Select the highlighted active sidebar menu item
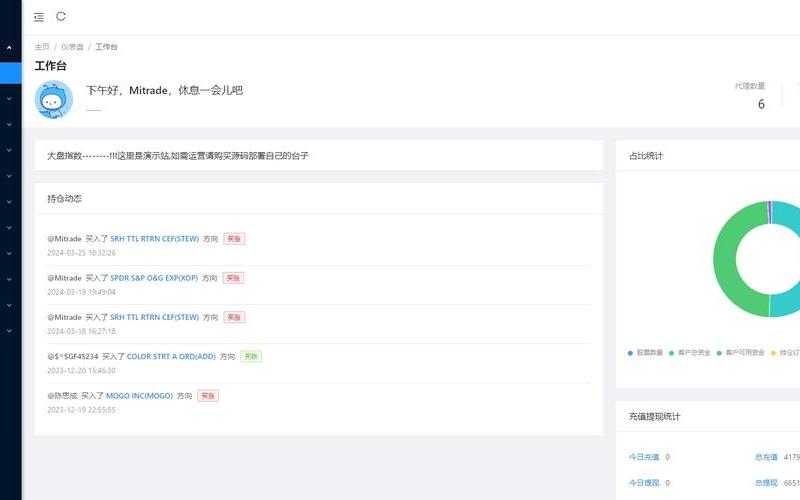This screenshot has width=800, height=500. (x=11, y=73)
